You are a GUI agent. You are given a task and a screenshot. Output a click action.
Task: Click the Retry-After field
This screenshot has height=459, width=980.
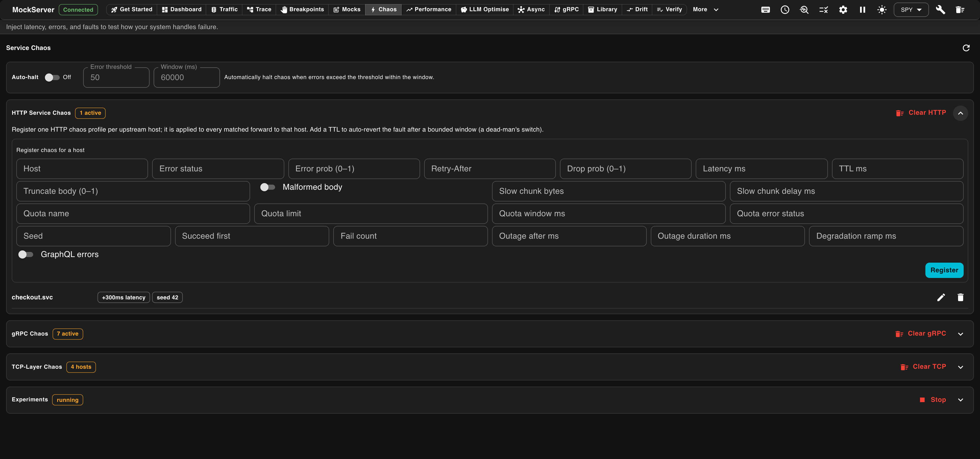pos(490,169)
